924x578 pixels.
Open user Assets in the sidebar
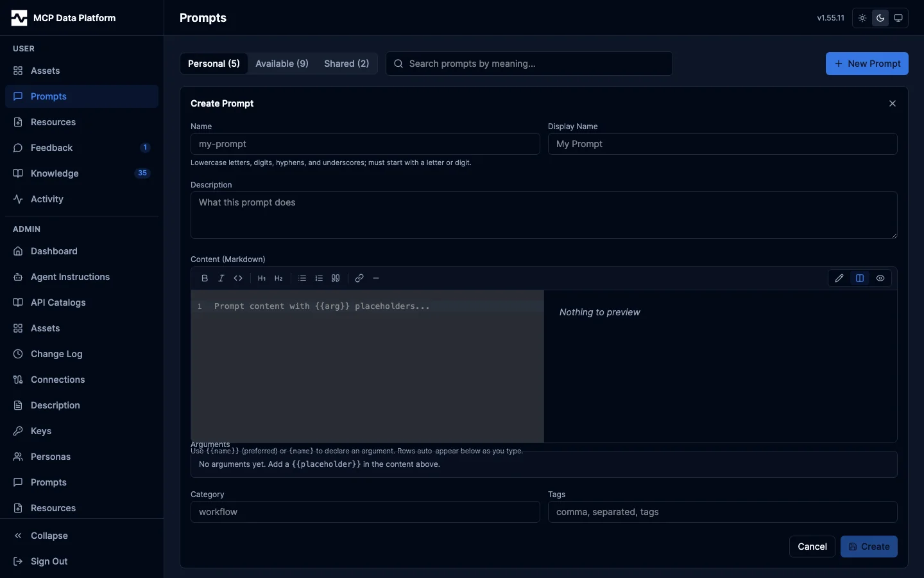click(x=81, y=71)
